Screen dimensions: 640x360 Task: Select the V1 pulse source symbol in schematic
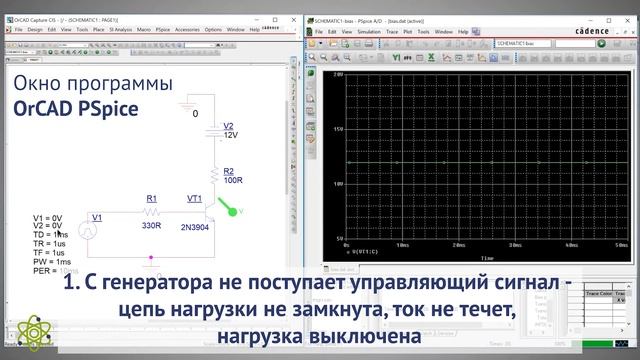pos(87,231)
